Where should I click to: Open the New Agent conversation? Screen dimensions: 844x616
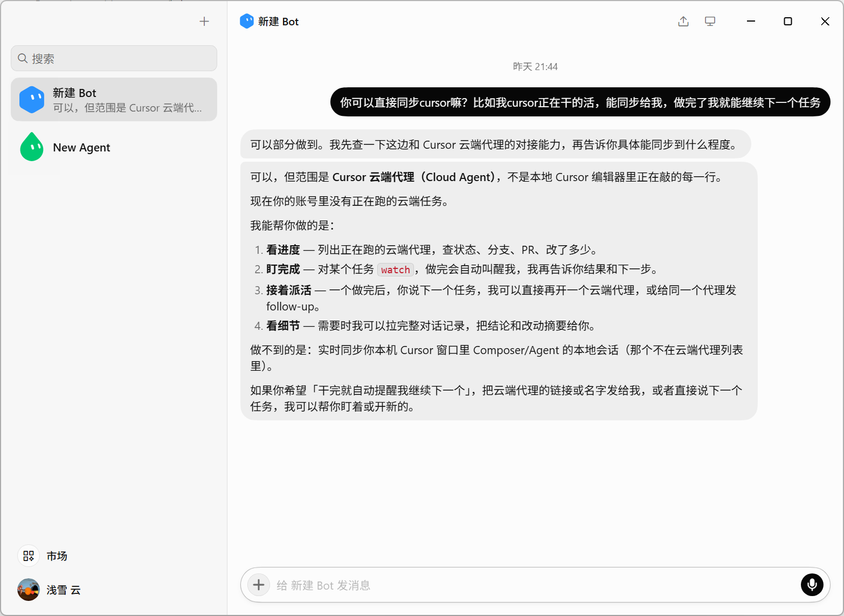click(x=114, y=147)
